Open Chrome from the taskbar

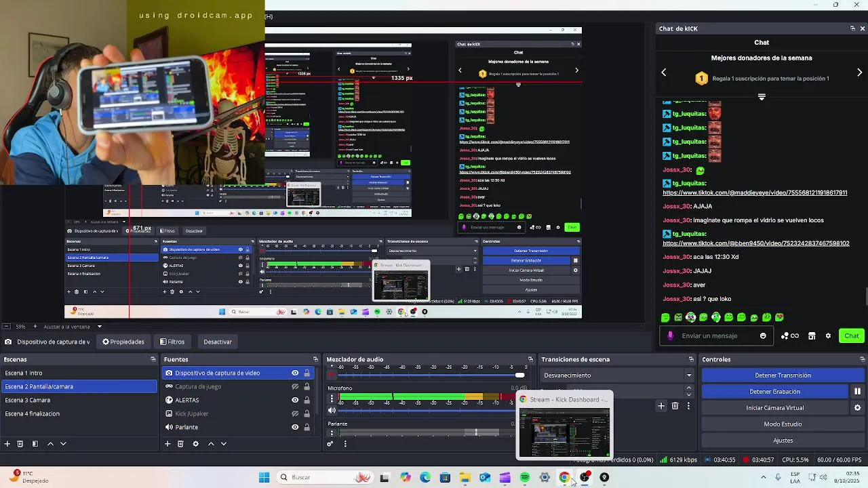[564, 477]
